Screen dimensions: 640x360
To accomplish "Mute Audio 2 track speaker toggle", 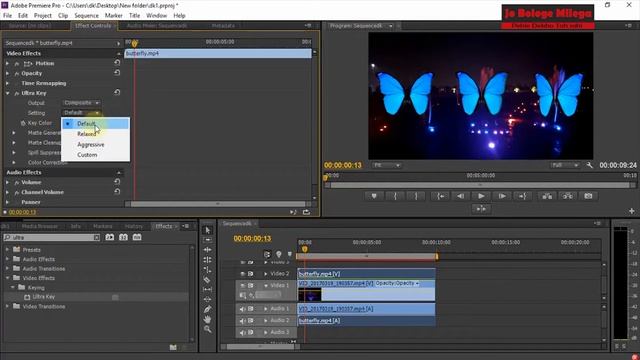I will pyautogui.click(x=242, y=321).
